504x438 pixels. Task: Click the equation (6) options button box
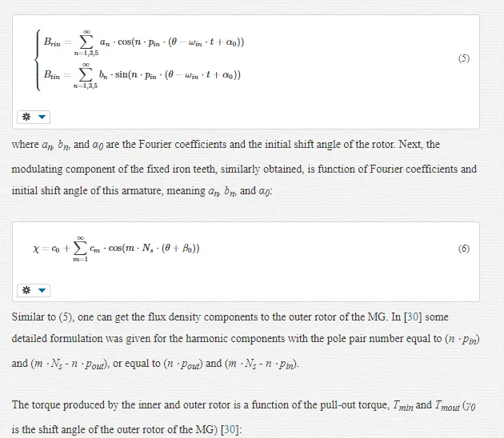34,290
